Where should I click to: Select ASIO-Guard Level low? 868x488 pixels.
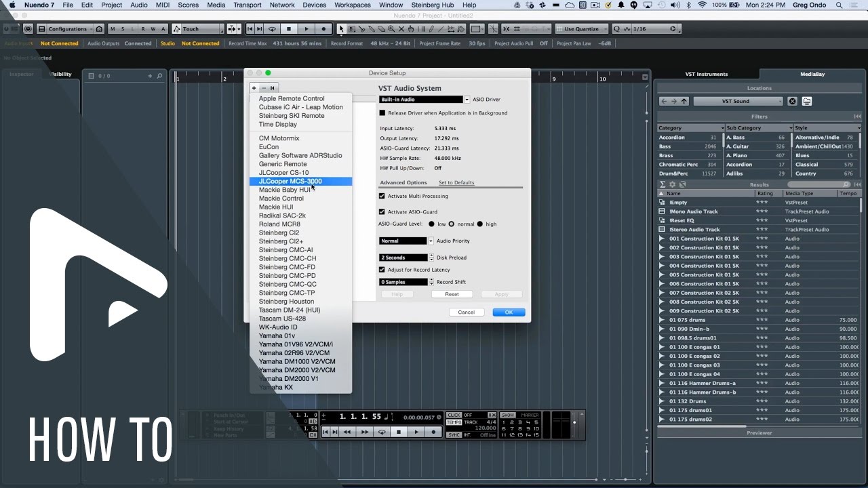(431, 224)
